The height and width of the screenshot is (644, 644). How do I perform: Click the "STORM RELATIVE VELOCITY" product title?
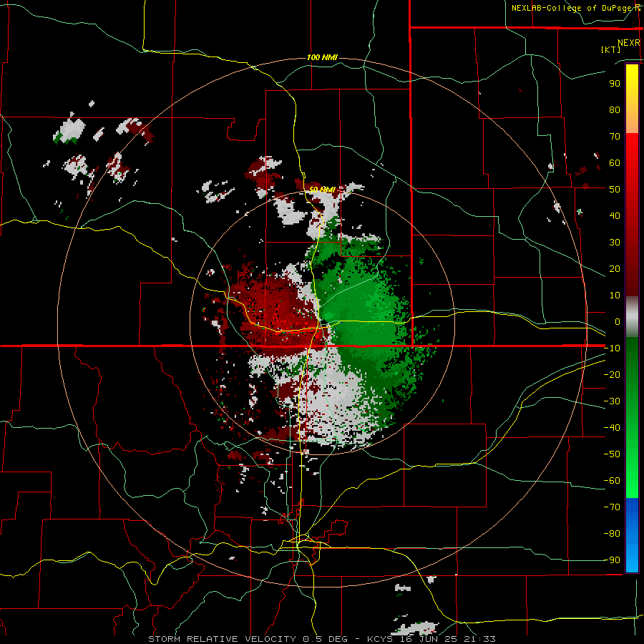point(222,639)
